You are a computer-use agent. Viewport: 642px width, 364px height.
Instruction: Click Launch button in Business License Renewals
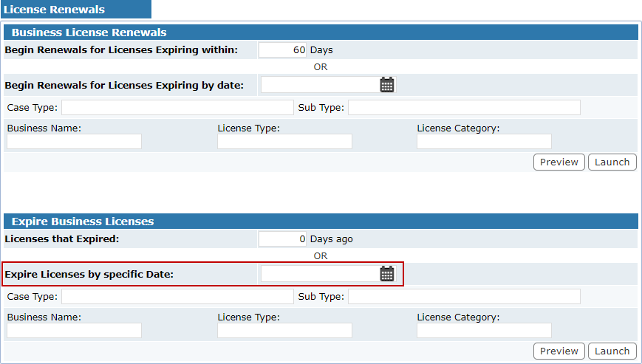pyautogui.click(x=612, y=162)
